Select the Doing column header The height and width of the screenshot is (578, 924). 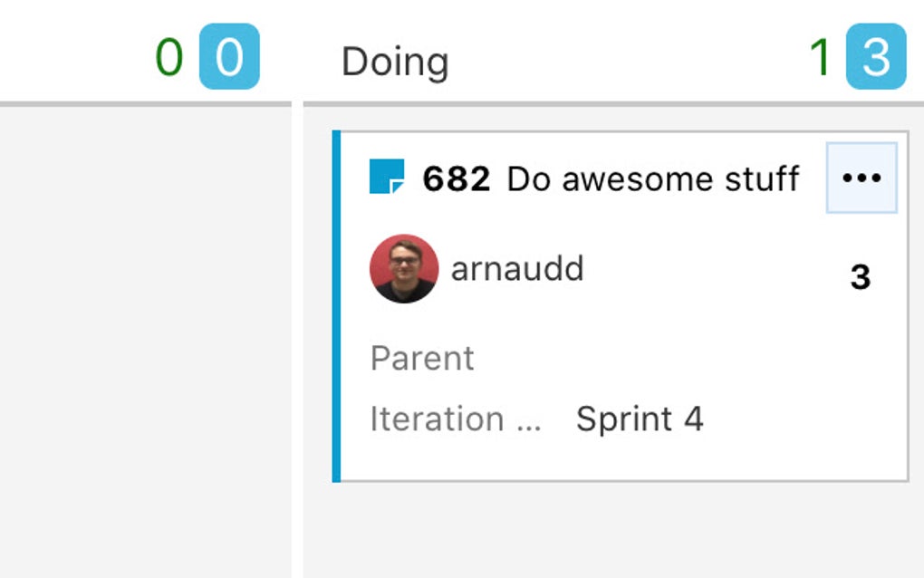pyautogui.click(x=395, y=62)
